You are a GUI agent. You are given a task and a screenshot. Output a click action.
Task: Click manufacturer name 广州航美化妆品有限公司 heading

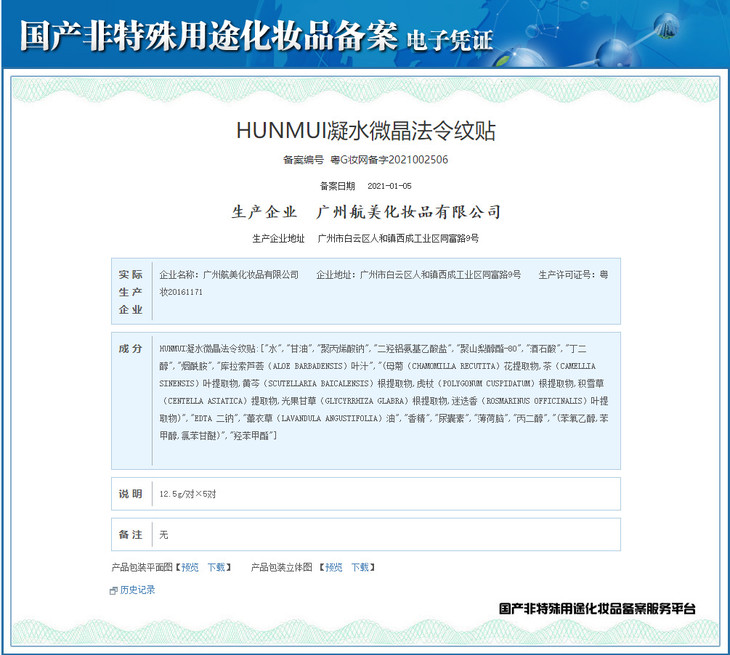pos(409,212)
